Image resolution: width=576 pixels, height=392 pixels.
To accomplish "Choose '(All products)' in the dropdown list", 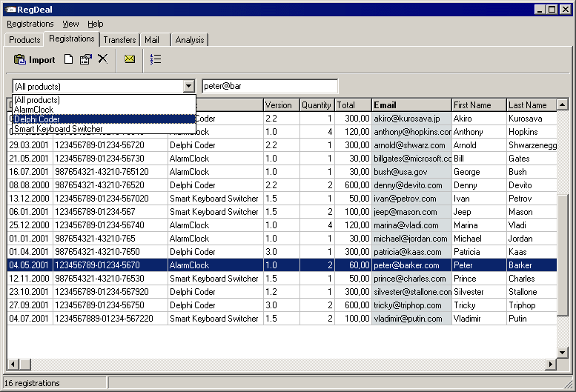I will (x=104, y=100).
